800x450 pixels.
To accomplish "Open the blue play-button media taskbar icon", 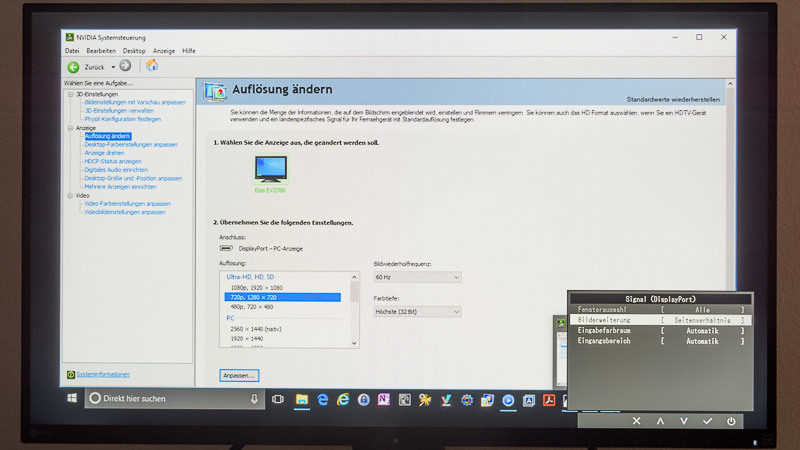I will [508, 401].
